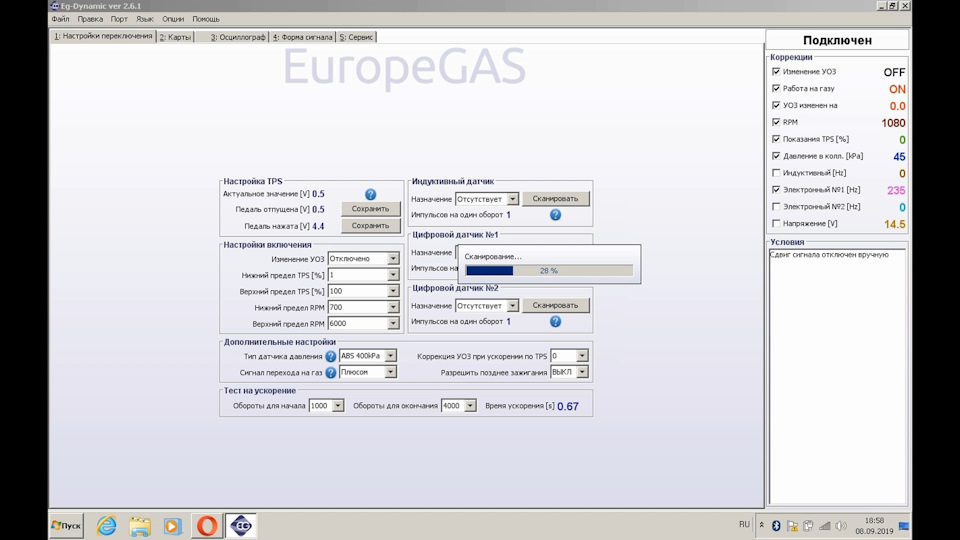The width and height of the screenshot is (960, 540).
Task: Open the Нижний предел RPM dropdown
Action: coord(393,307)
